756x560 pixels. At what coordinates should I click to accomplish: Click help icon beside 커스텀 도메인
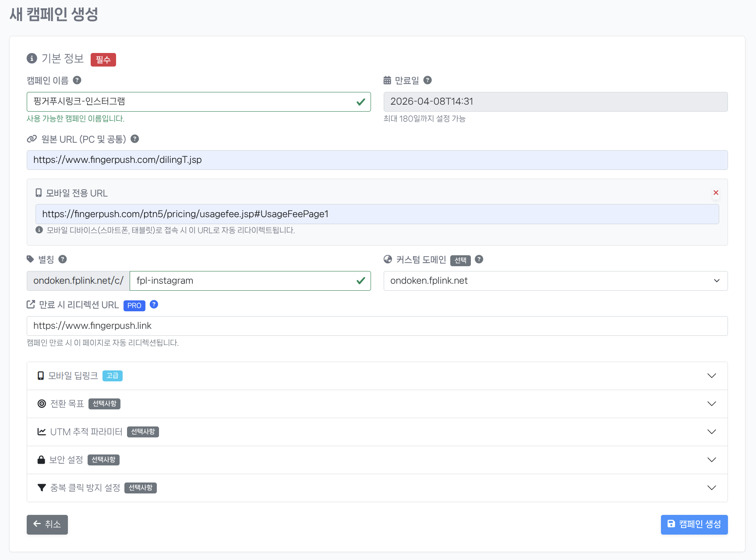pyautogui.click(x=479, y=259)
